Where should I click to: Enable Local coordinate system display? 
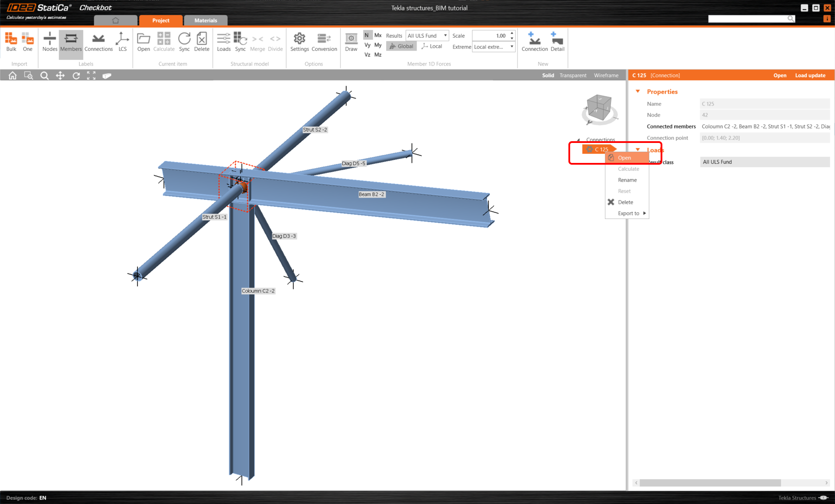click(431, 46)
